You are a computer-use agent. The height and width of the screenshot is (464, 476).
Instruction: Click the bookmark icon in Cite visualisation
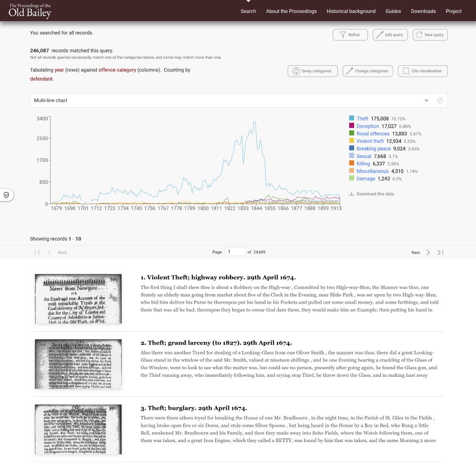point(406,71)
